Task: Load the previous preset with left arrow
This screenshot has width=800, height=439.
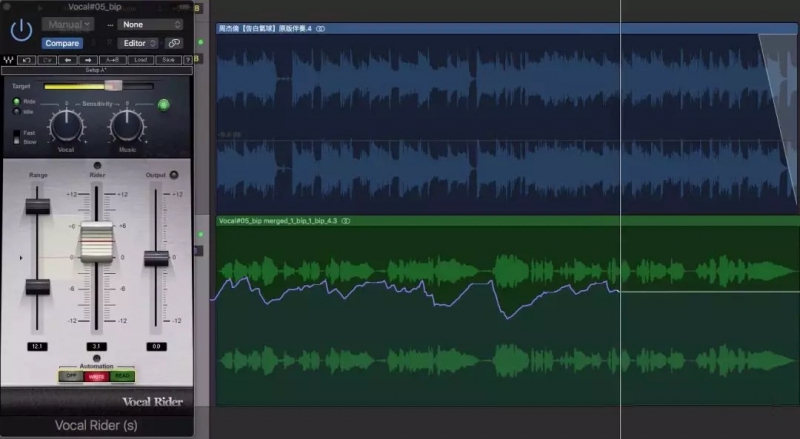Action: coord(67,60)
